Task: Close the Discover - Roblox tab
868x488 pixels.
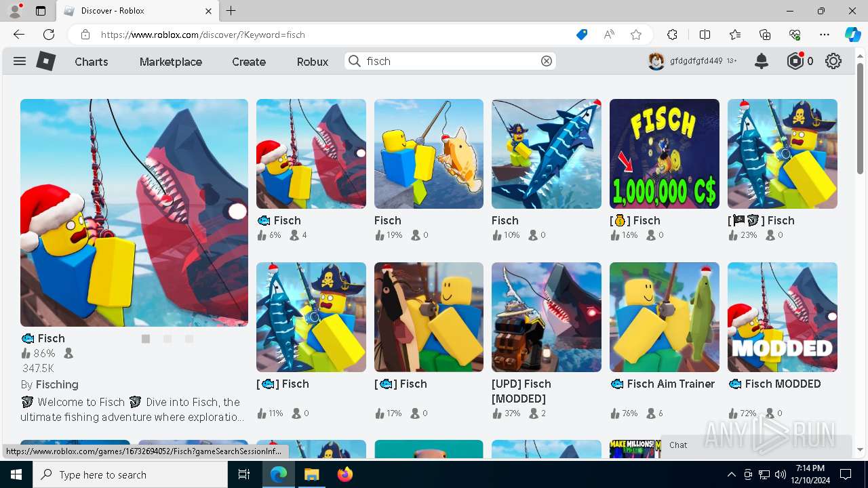Action: pos(209,11)
